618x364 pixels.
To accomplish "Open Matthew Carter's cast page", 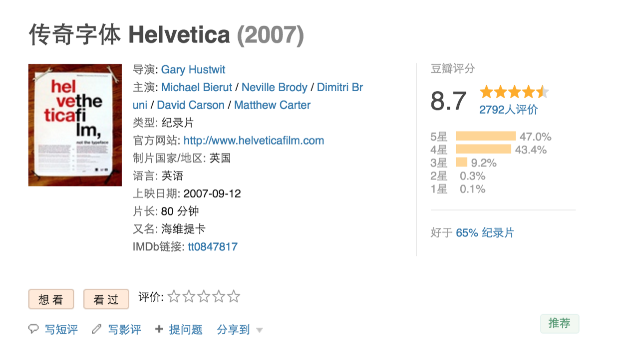I will coord(272,105).
